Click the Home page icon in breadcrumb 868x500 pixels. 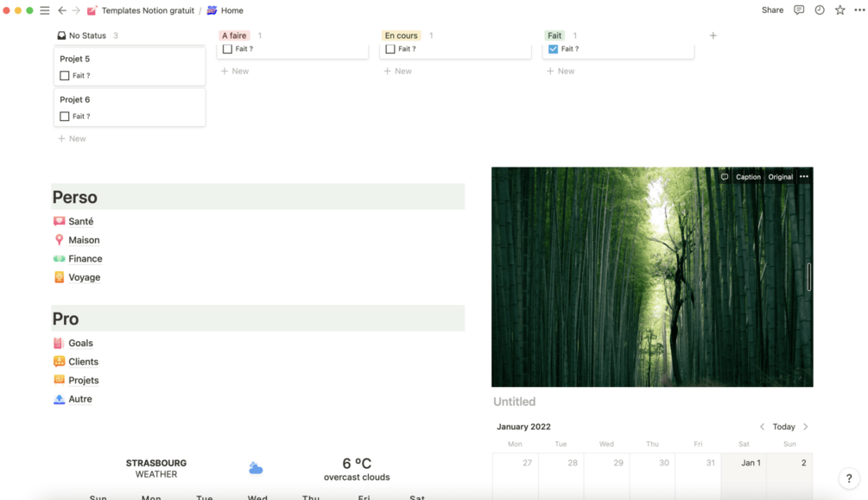coord(212,10)
